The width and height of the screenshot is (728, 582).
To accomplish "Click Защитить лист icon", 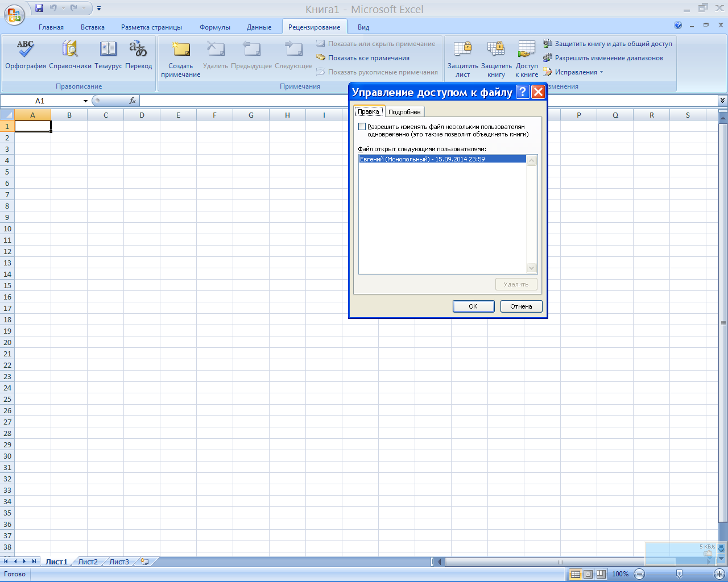I will pyautogui.click(x=463, y=59).
